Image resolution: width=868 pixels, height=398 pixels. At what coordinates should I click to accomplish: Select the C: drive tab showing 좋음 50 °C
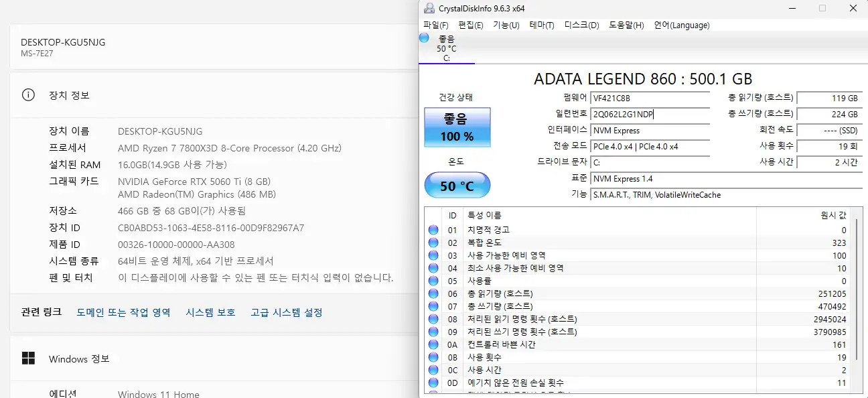pyautogui.click(x=447, y=48)
